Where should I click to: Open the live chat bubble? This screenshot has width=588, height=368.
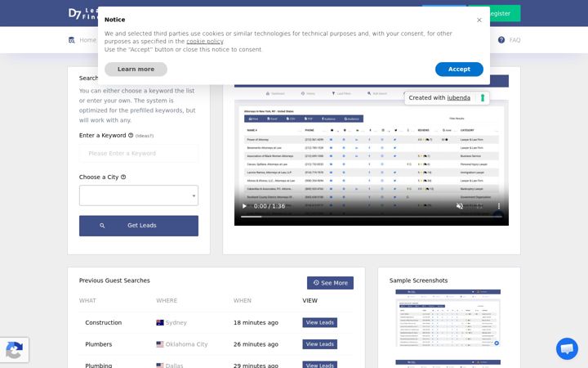[x=567, y=349]
